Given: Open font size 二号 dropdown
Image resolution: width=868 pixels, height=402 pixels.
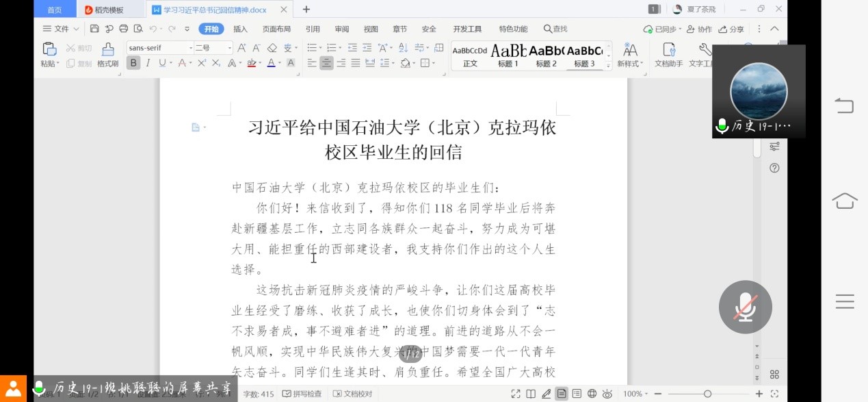Looking at the screenshot, I should tap(231, 48).
